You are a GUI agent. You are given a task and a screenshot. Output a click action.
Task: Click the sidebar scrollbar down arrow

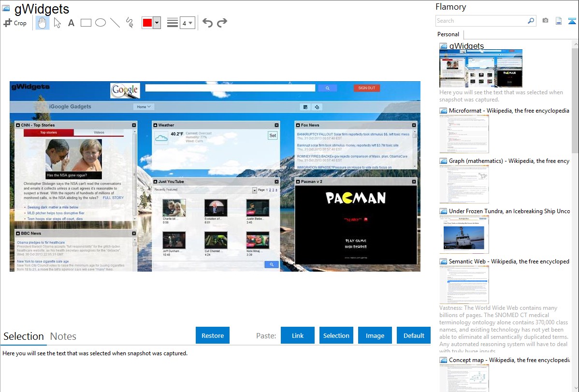[575, 388]
